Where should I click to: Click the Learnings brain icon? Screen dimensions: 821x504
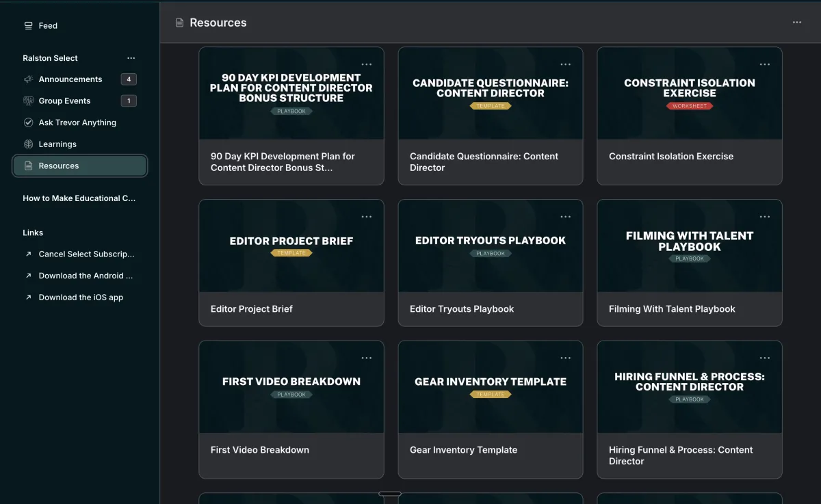(28, 144)
